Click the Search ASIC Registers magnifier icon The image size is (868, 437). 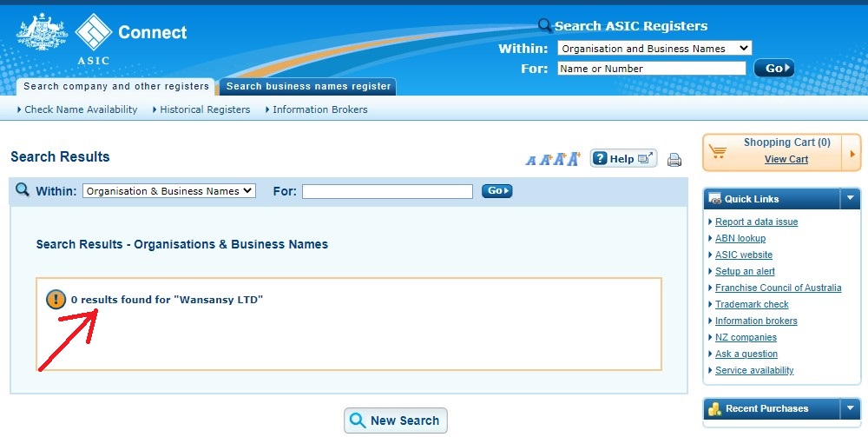[x=545, y=25]
